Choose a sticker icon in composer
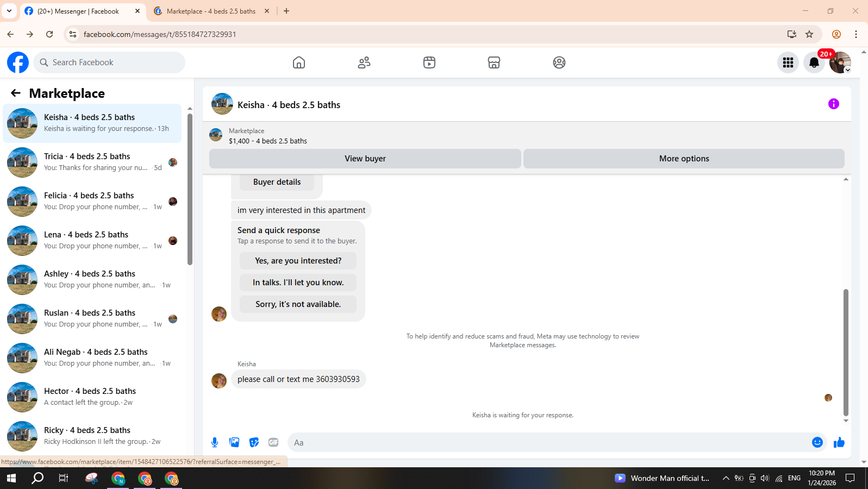868x489 pixels. click(254, 442)
